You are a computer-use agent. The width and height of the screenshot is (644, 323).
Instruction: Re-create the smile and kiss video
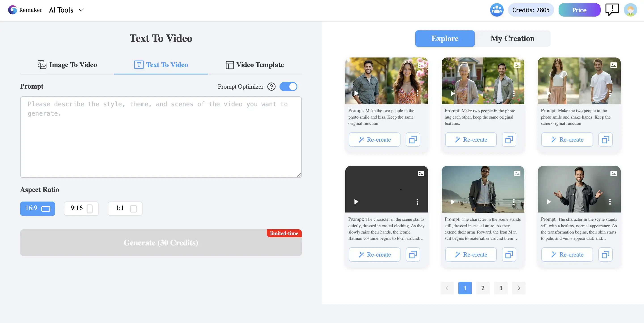375,140
